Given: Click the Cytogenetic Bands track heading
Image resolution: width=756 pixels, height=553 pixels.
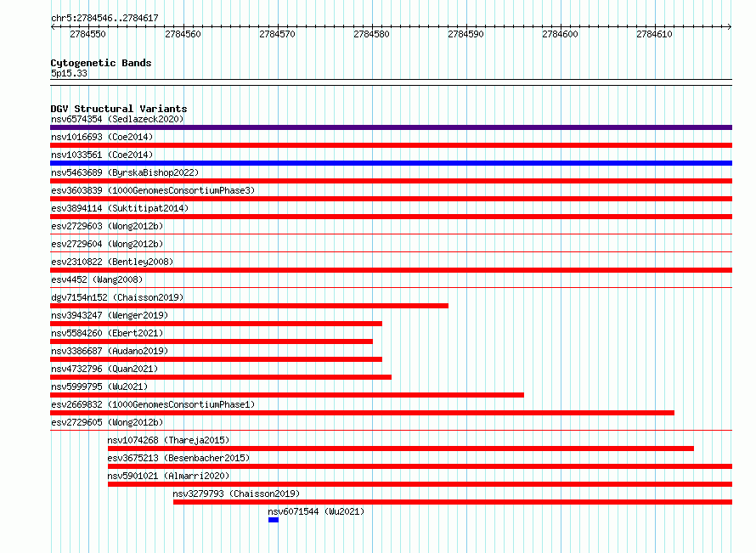Looking at the screenshot, I should coord(101,63).
